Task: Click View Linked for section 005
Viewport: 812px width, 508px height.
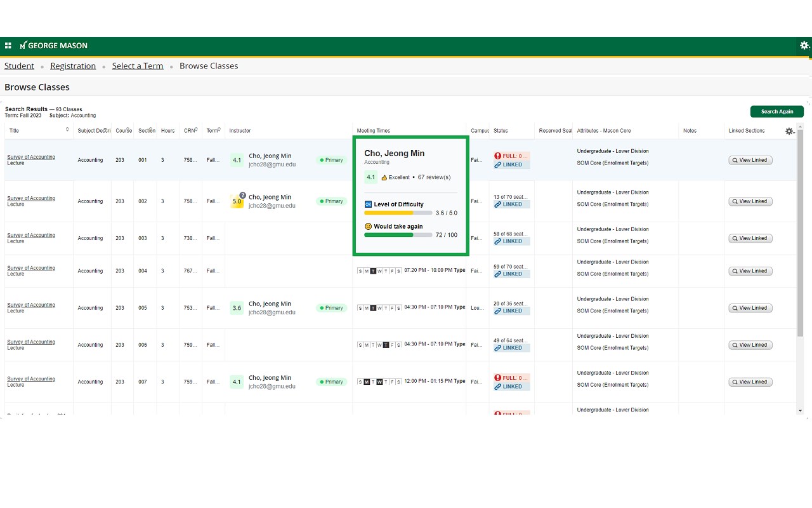Action: pyautogui.click(x=750, y=308)
